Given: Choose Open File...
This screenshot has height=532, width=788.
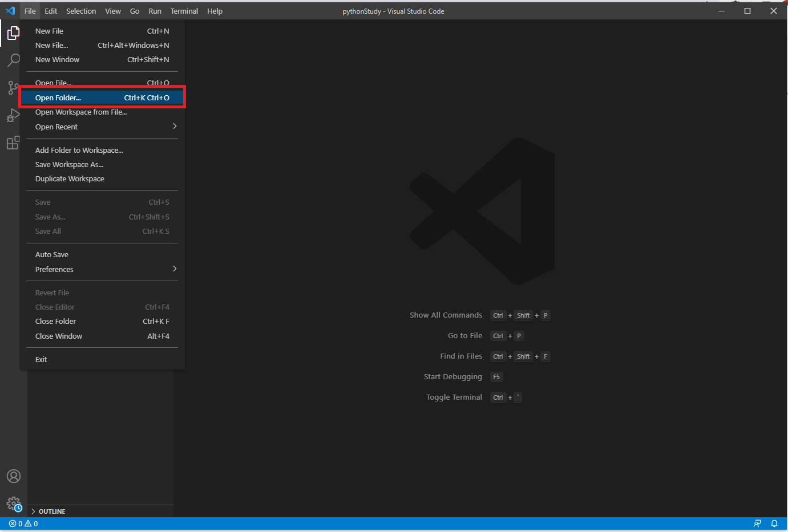Looking at the screenshot, I should 103,83.
